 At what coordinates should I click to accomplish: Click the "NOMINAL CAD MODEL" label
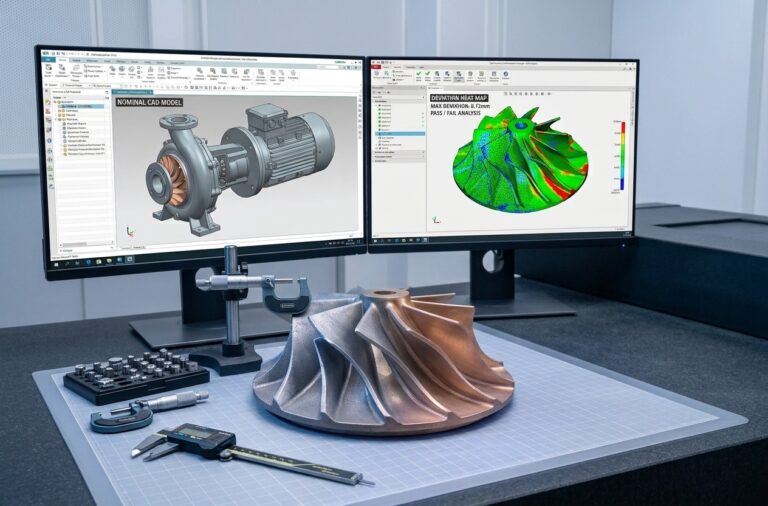(x=149, y=102)
